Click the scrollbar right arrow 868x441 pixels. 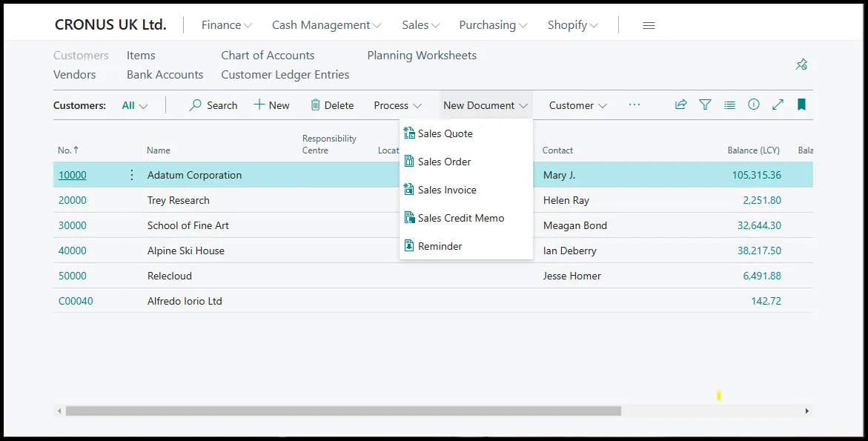(807, 411)
